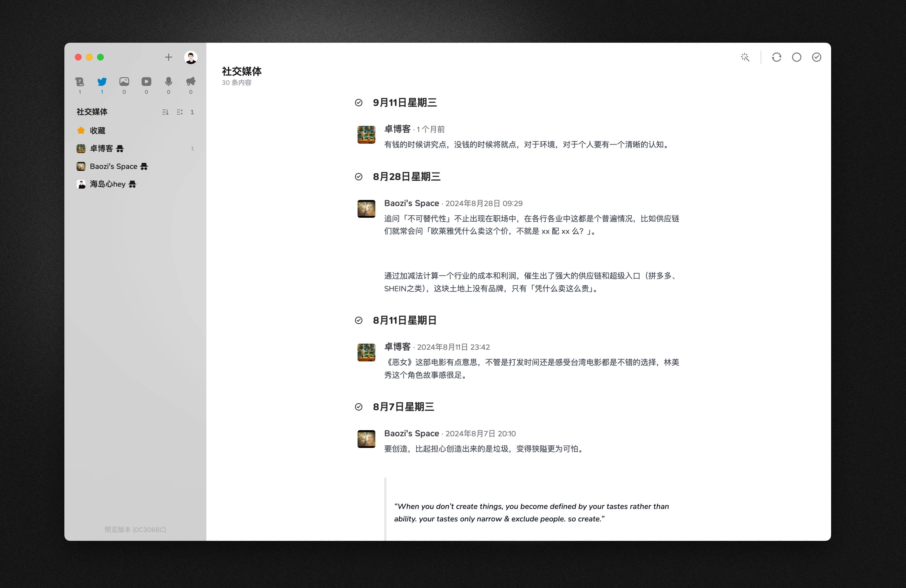The height and width of the screenshot is (588, 906).
Task: Open the user profile avatar
Action: [190, 57]
